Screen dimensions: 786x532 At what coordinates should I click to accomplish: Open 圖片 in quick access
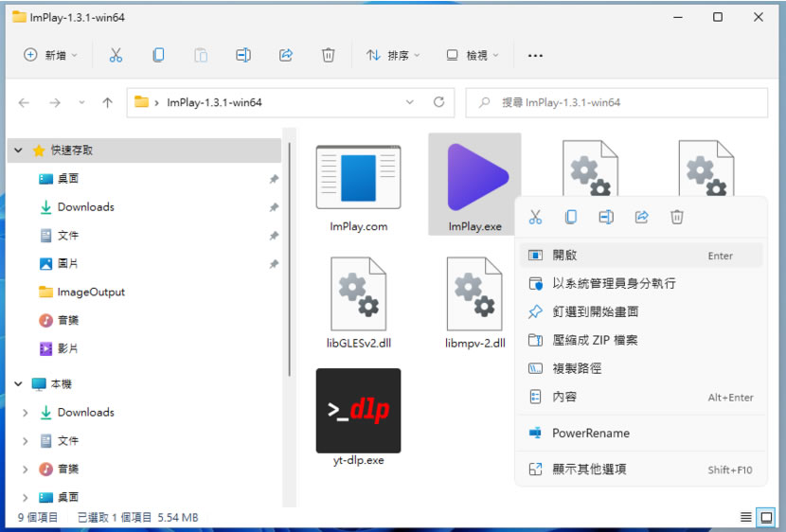coord(59,263)
